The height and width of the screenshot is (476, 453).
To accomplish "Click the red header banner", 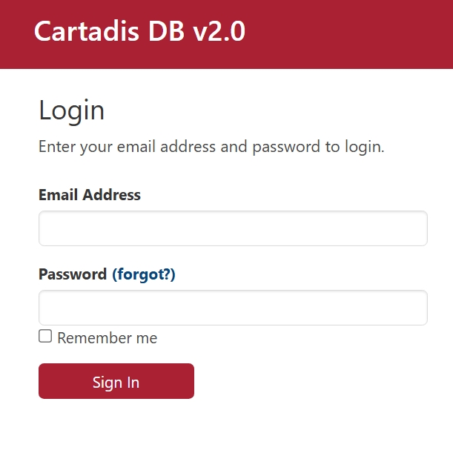I will pyautogui.click(x=348, y=34).
